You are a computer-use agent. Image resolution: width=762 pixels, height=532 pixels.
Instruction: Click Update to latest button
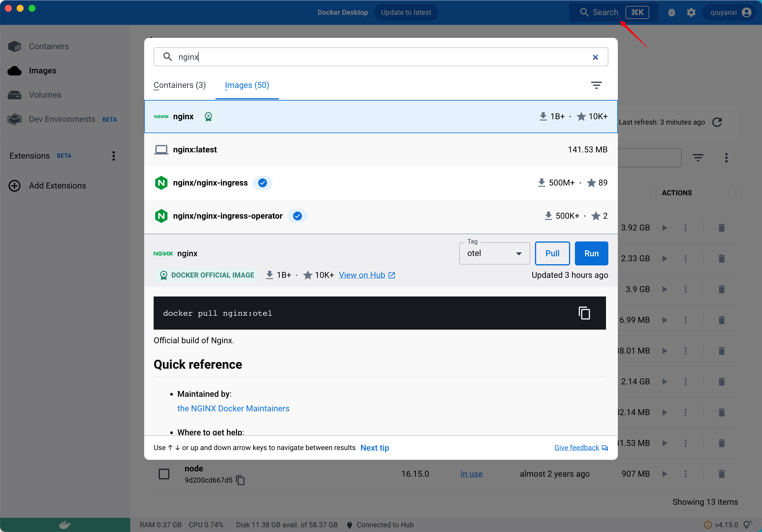coord(406,12)
